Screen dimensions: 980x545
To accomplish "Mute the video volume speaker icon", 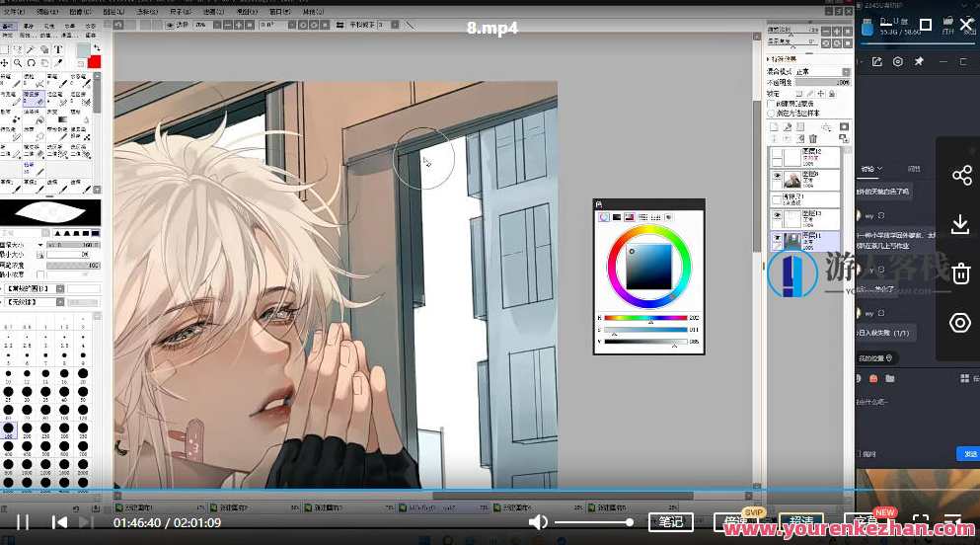I will [x=538, y=521].
